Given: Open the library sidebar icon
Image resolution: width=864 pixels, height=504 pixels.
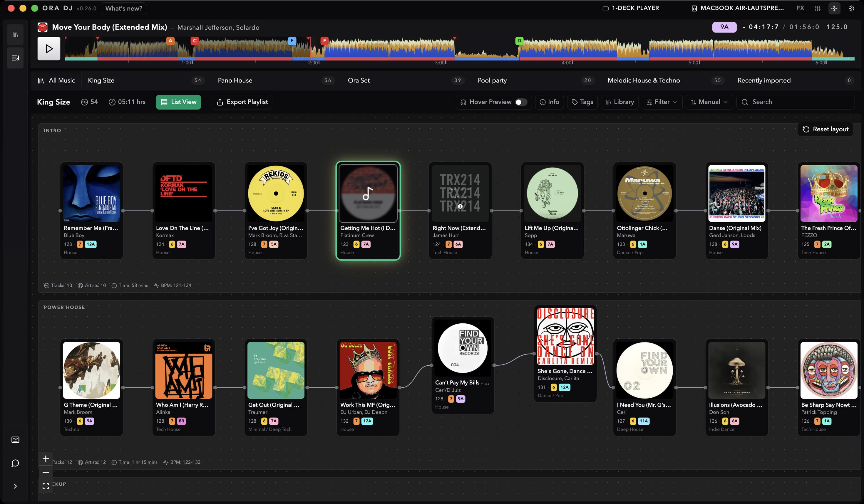Looking at the screenshot, I should [15, 35].
